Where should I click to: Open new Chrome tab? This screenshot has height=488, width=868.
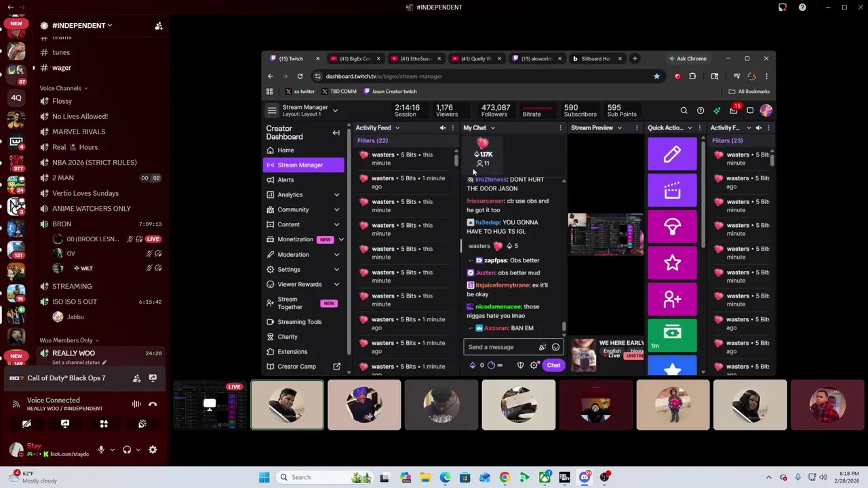point(635,58)
